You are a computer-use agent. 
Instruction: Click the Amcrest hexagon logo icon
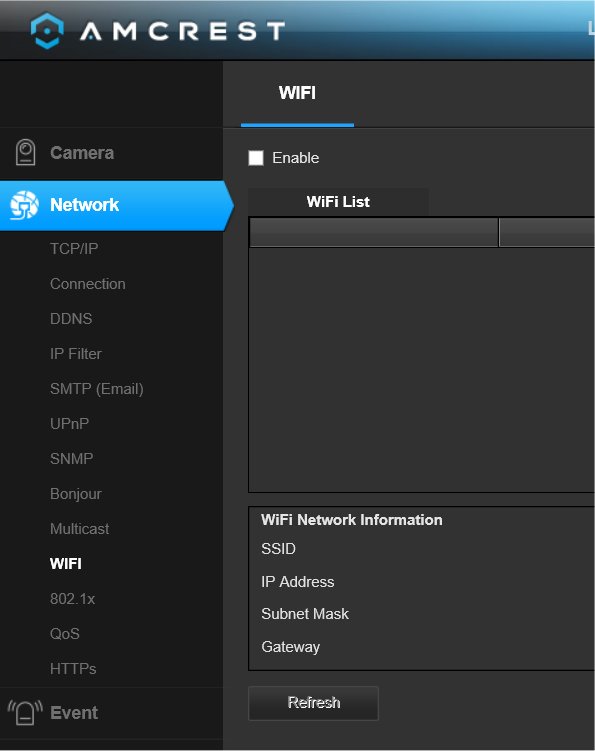[47, 31]
